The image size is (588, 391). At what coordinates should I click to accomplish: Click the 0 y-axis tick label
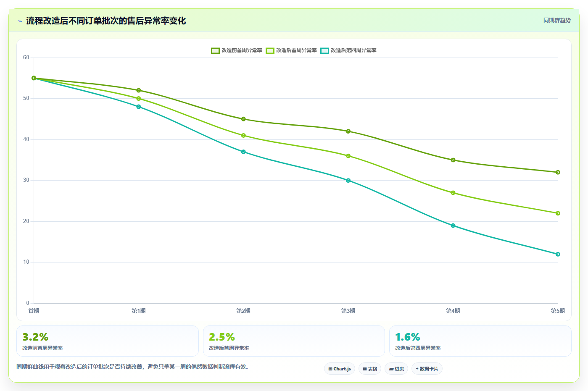point(28,303)
